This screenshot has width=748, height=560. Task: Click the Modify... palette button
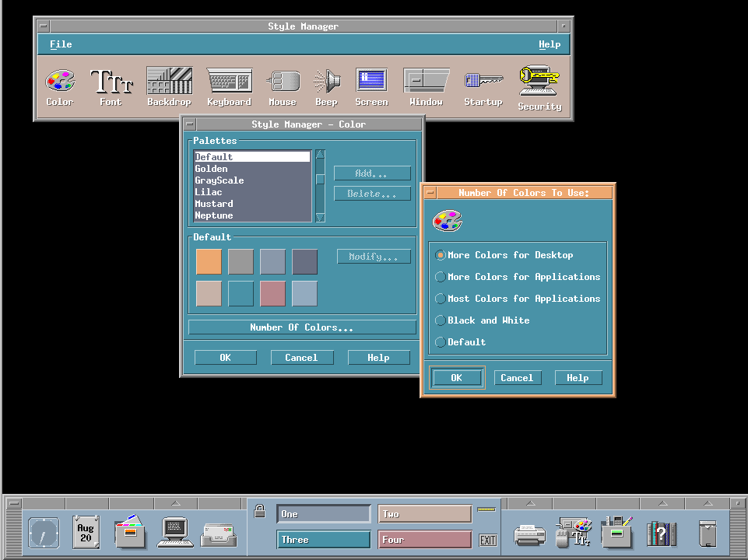[374, 257]
